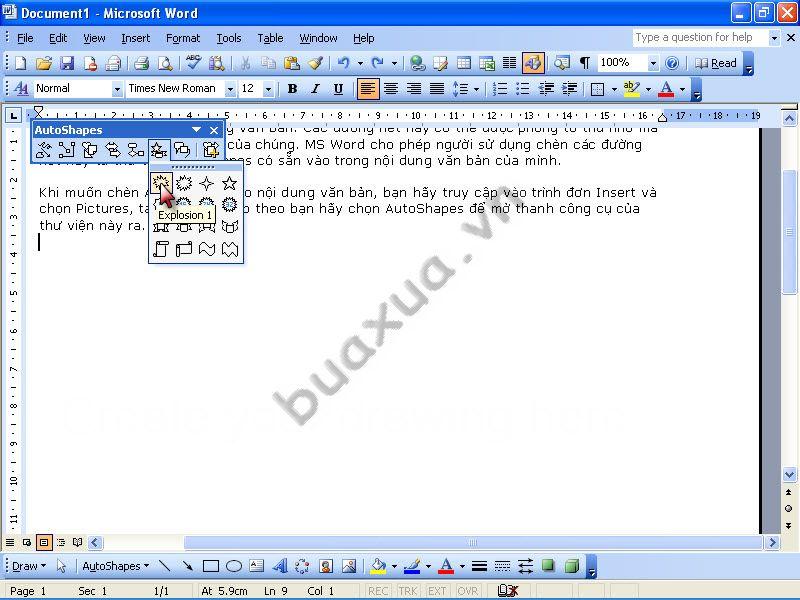
Task: Select the Line drawing tool
Action: 164,566
